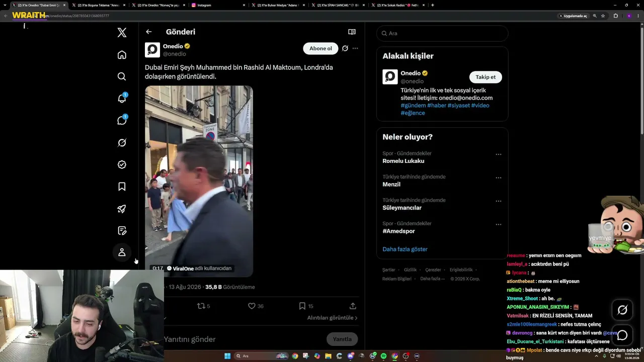Image resolution: width=644 pixels, height=362 pixels.
Task: Click the Yanıtla reply button
Action: point(342,339)
